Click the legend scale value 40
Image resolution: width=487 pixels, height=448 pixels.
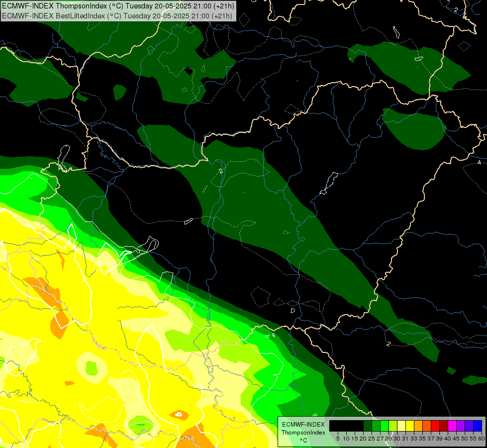point(448,439)
